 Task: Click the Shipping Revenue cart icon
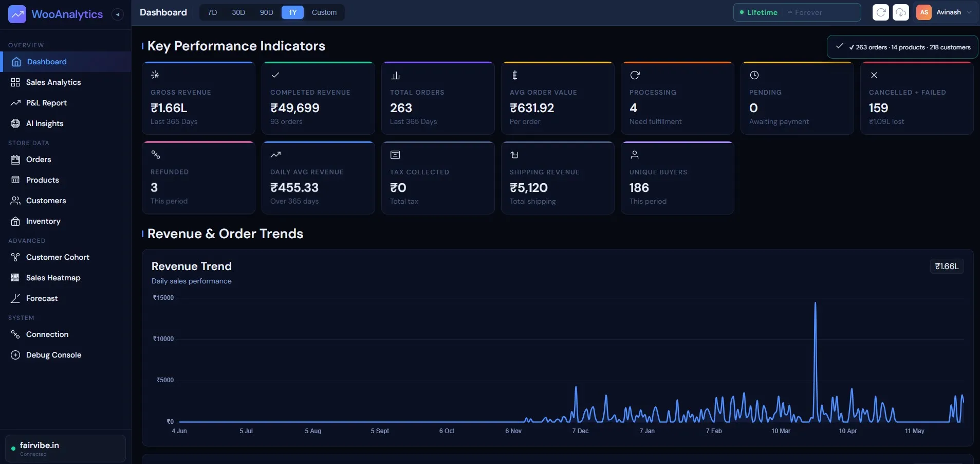coord(514,155)
